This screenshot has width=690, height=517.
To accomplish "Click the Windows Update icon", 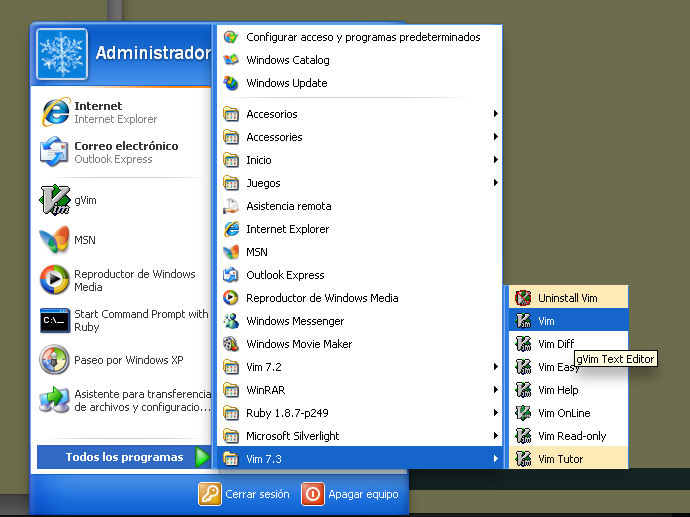I will pyautogui.click(x=231, y=83).
